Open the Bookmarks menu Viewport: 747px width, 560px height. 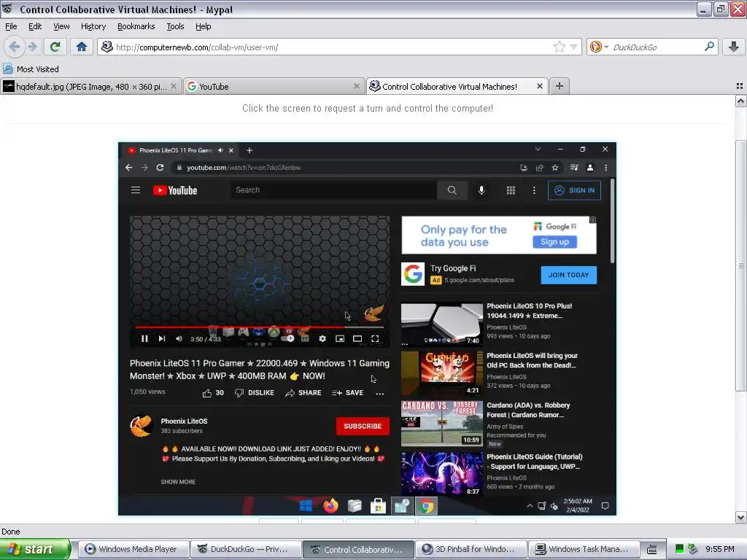coord(136,26)
